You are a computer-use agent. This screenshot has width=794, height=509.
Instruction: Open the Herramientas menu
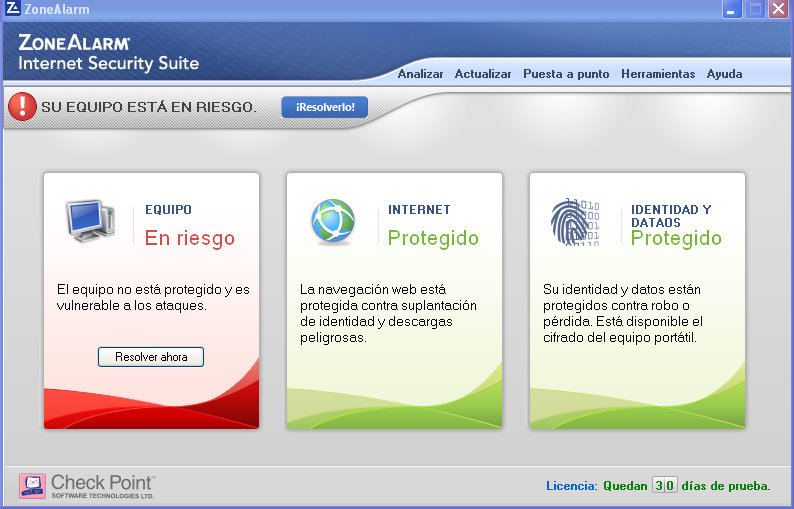(x=658, y=74)
